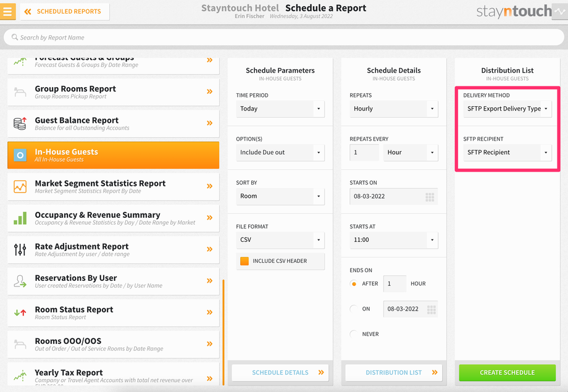This screenshot has width=568, height=392.
Task: Click chevron arrows on Room Status Report
Action: [x=209, y=312]
